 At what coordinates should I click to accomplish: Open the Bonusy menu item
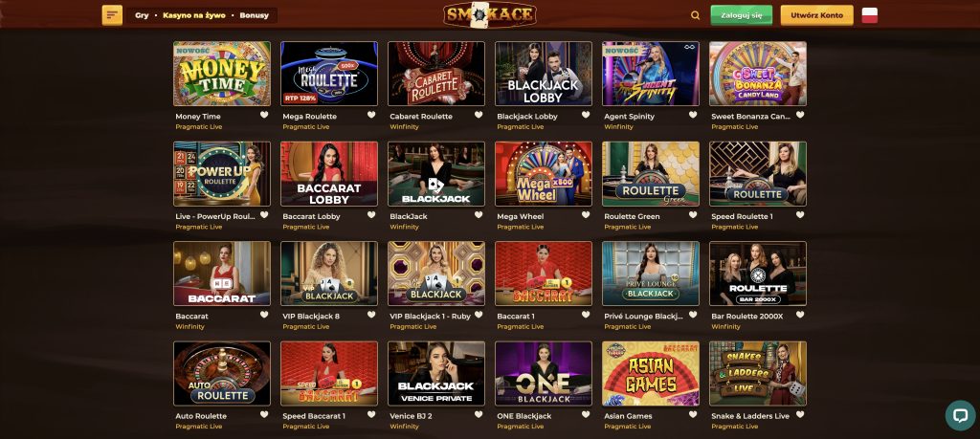coord(255,15)
